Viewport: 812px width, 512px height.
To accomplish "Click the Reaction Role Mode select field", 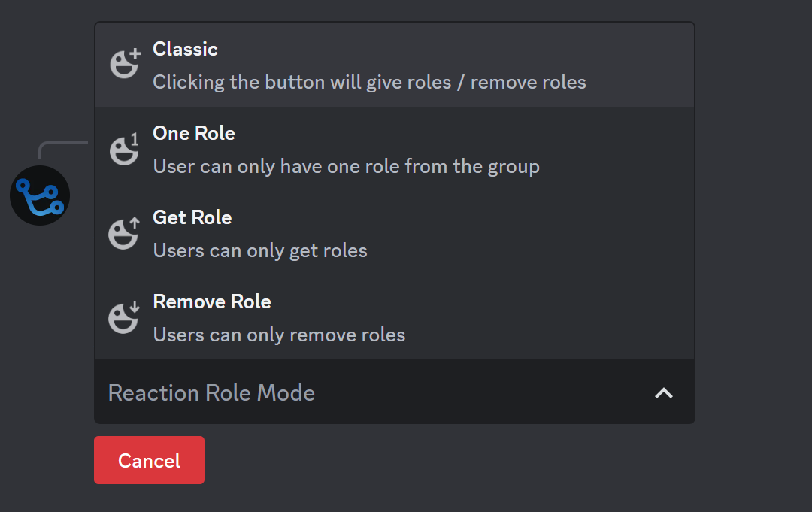I will click(338, 392).
